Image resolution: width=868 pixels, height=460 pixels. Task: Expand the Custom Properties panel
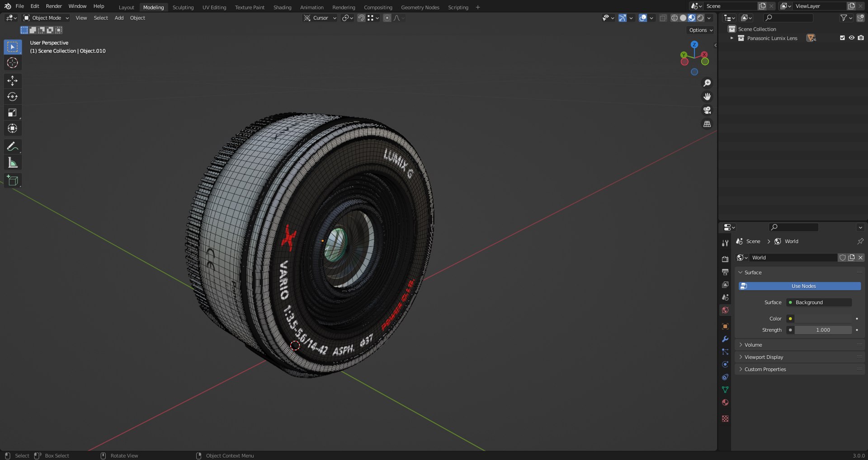[x=799, y=369]
